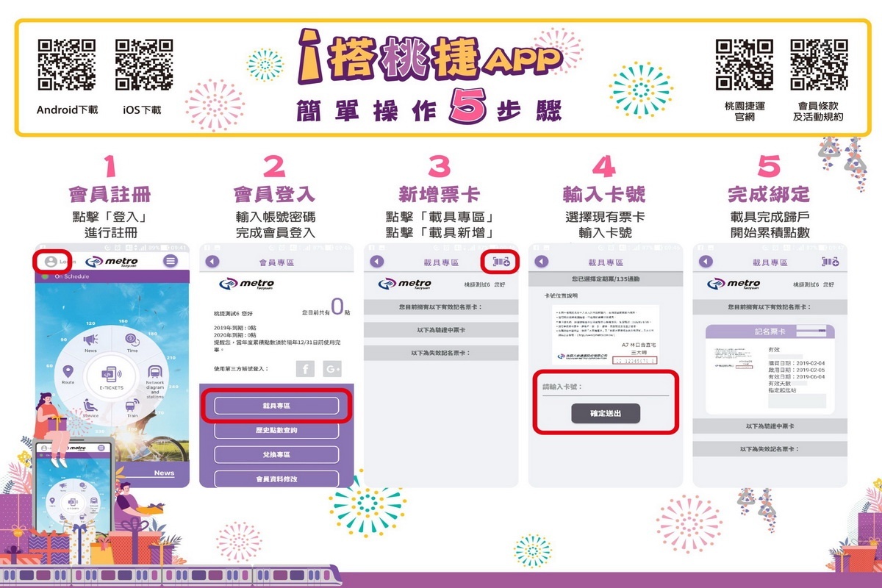This screenshot has height=588, width=882.
Task: Click the 會員專區 screen title
Action: (276, 262)
